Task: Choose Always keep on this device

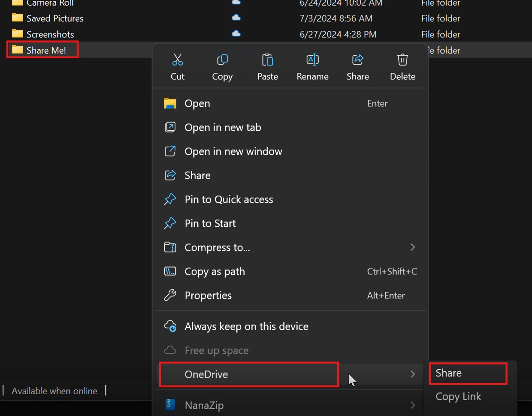Action: [246, 326]
